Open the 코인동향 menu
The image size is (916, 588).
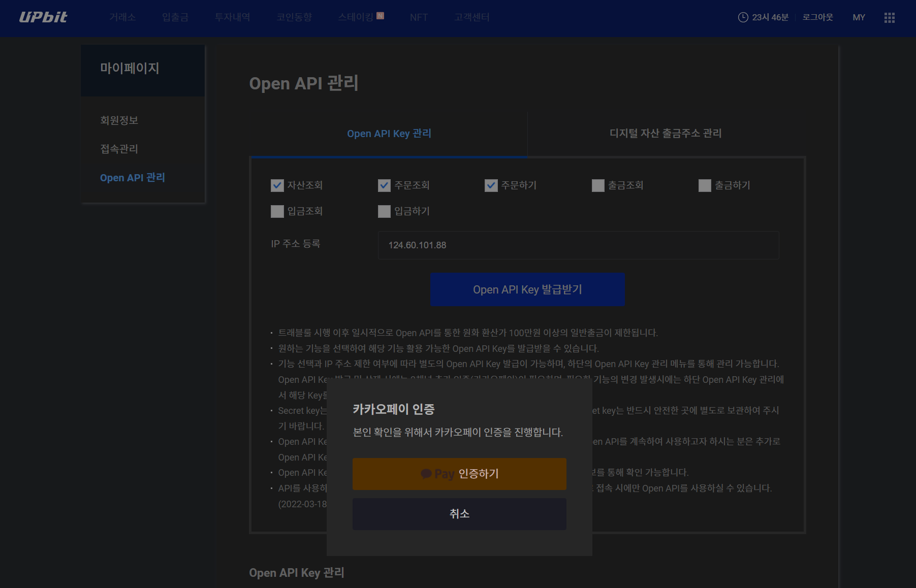(294, 17)
